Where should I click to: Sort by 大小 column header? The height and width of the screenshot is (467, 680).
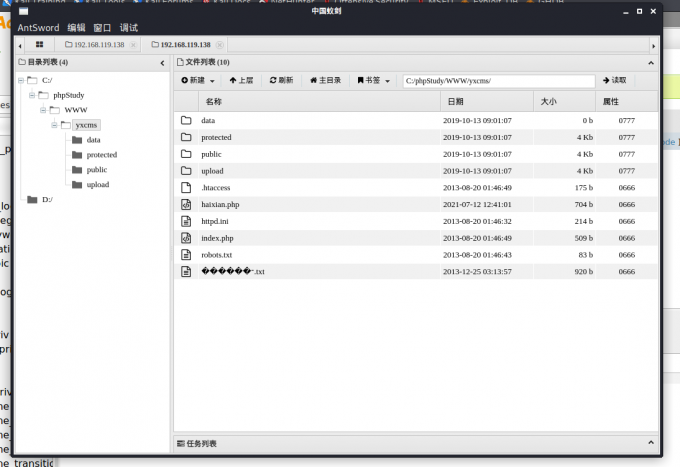549,101
